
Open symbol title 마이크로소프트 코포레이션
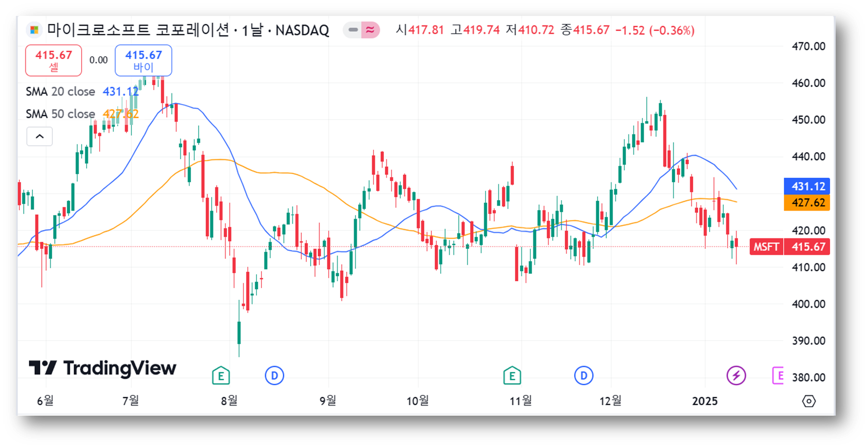tap(138, 30)
